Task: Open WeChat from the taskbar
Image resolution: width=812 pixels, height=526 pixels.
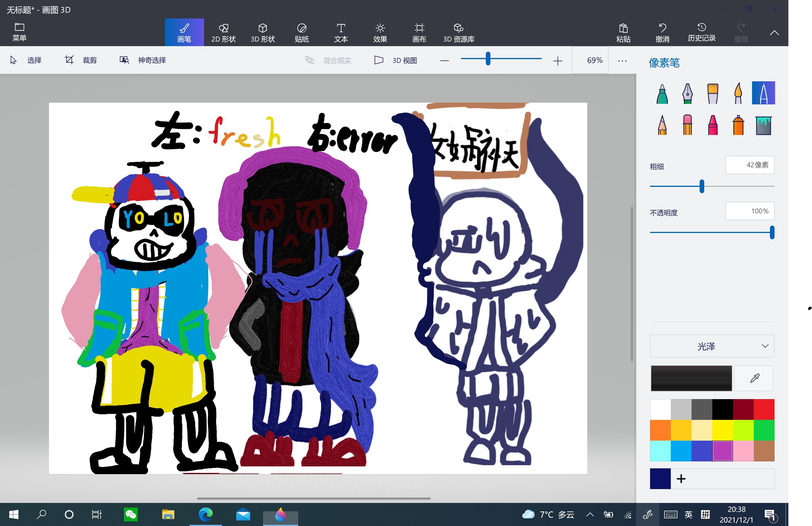Action: (x=131, y=514)
